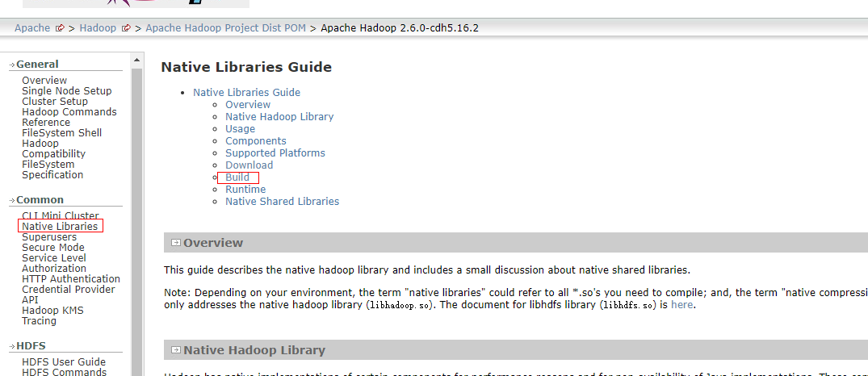This screenshot has height=376, width=868.
Task: Open FileSystem Shell sidebar item
Action: [x=61, y=132]
